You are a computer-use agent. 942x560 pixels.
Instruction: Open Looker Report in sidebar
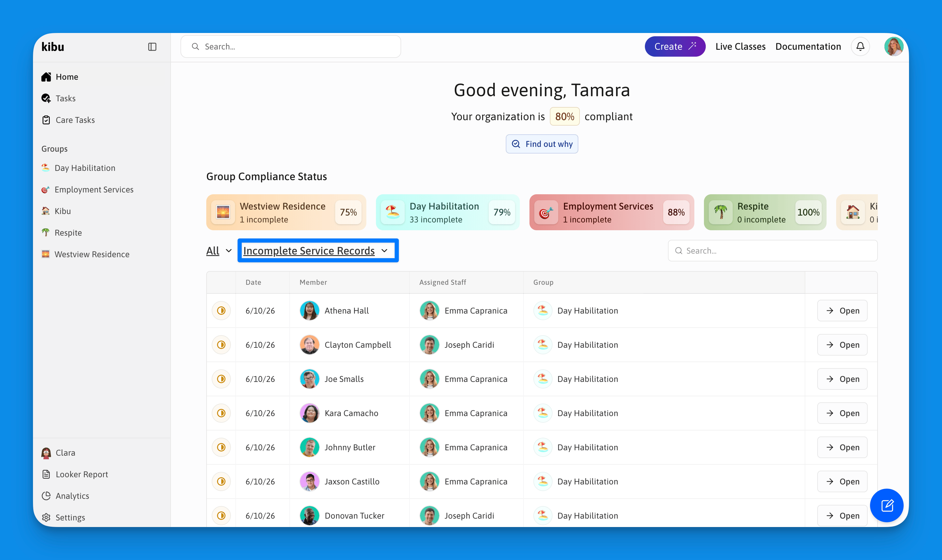(x=75, y=474)
